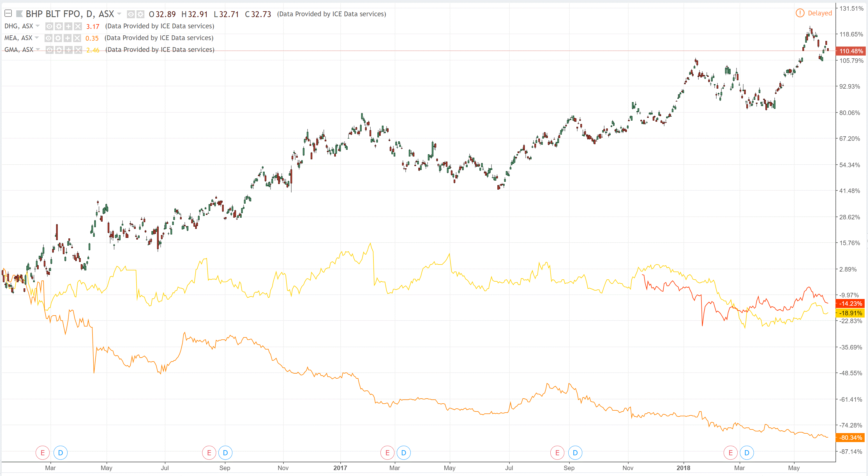The width and height of the screenshot is (868, 476).
Task: Hide the DHG, ASX series with the eye icon
Action: click(49, 26)
